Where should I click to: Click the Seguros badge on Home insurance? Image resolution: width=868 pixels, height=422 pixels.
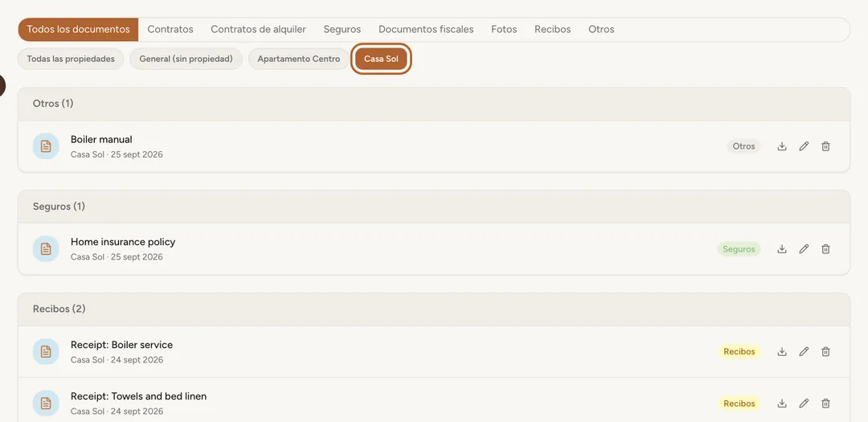pos(739,249)
